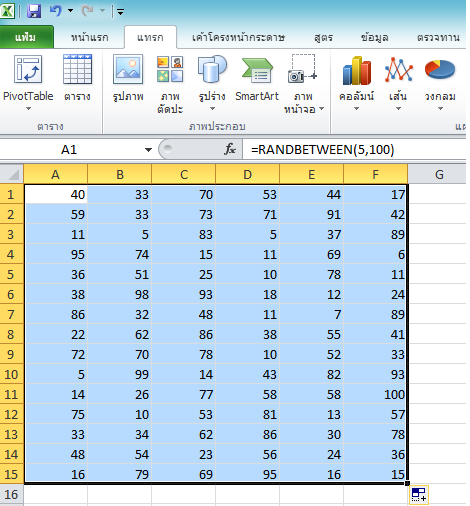Insert a column chart with คอลัมน์ icon
The image size is (470, 506).
[357, 70]
